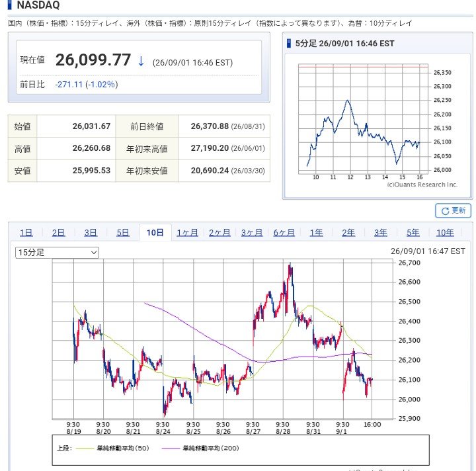
Task: Click previous close 26,370.88 value
Action: [210, 126]
